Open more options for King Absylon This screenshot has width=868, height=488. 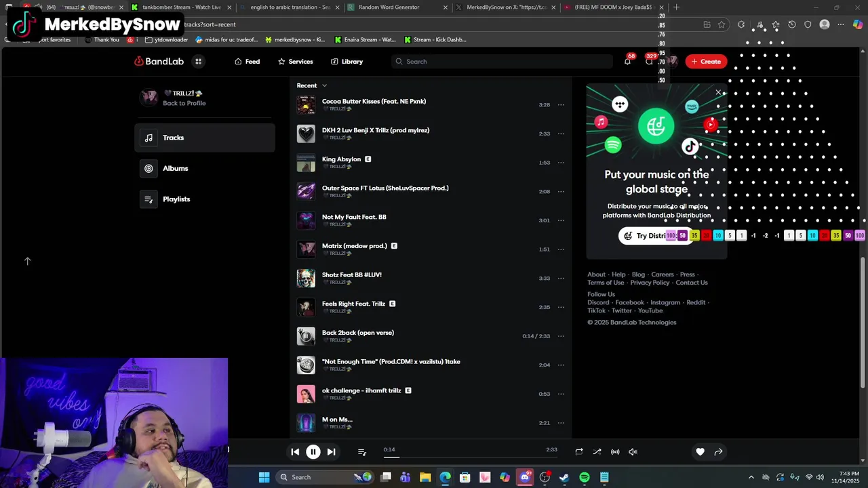pos(561,163)
